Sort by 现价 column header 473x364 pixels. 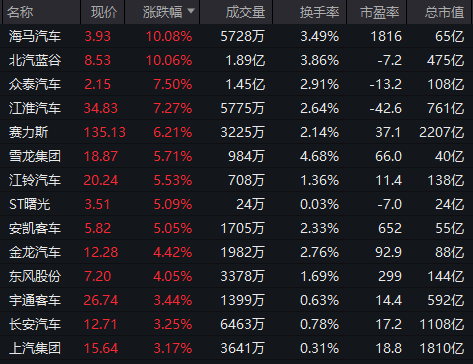click(x=103, y=12)
